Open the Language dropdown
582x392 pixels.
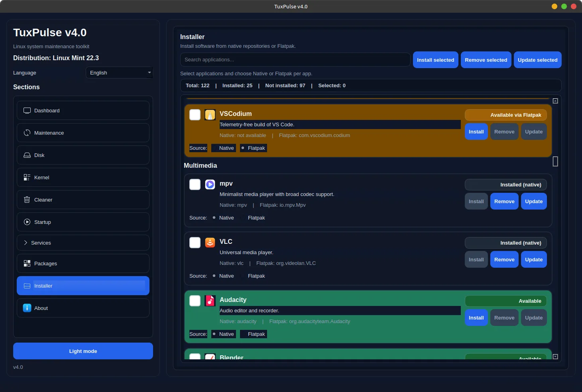(x=119, y=73)
